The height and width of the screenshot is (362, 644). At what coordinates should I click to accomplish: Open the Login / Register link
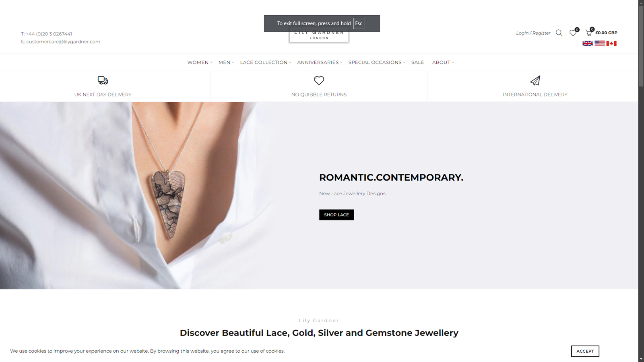pyautogui.click(x=533, y=33)
